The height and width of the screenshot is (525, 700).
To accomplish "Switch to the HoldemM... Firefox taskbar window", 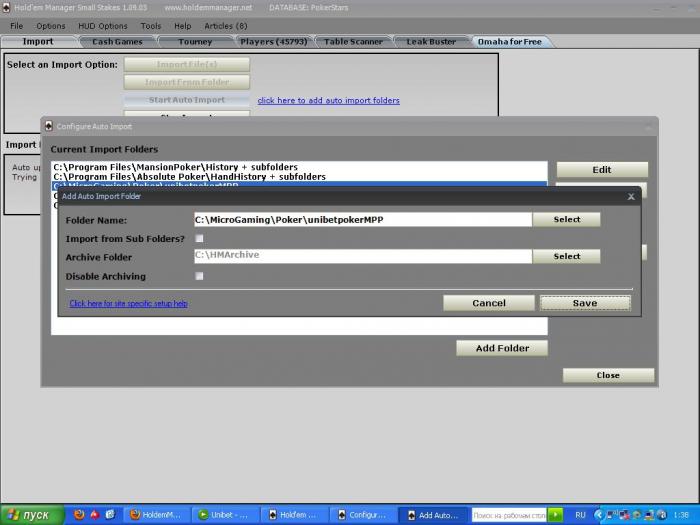I will pos(156,515).
